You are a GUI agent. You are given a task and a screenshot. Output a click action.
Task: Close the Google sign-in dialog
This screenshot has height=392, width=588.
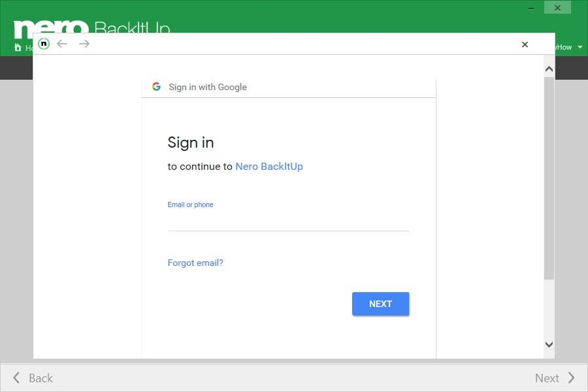[525, 44]
